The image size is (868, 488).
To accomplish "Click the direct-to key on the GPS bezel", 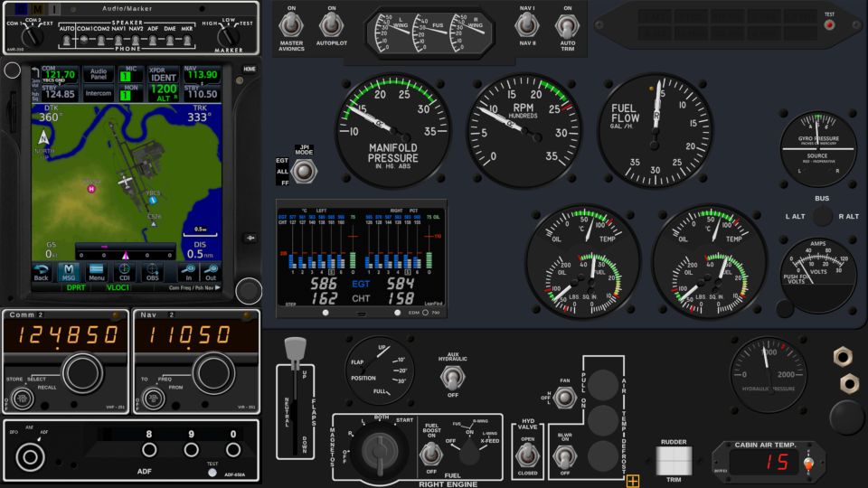I will [x=250, y=238].
